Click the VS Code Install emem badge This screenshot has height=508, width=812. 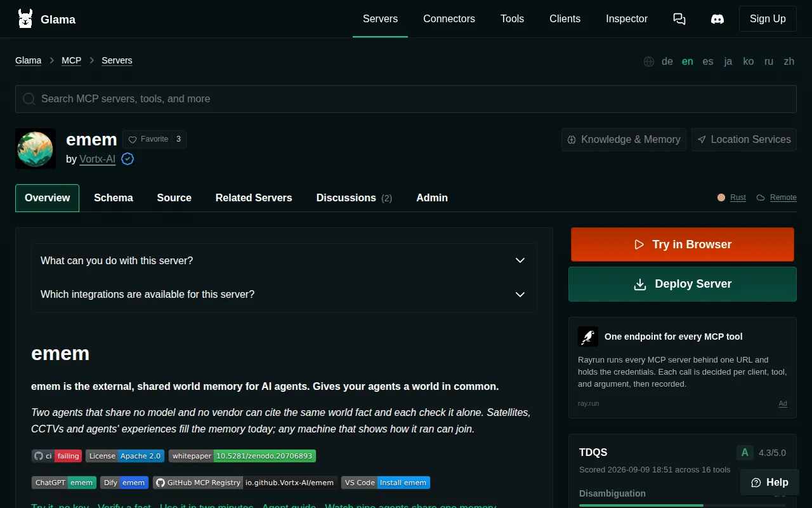[x=386, y=483]
